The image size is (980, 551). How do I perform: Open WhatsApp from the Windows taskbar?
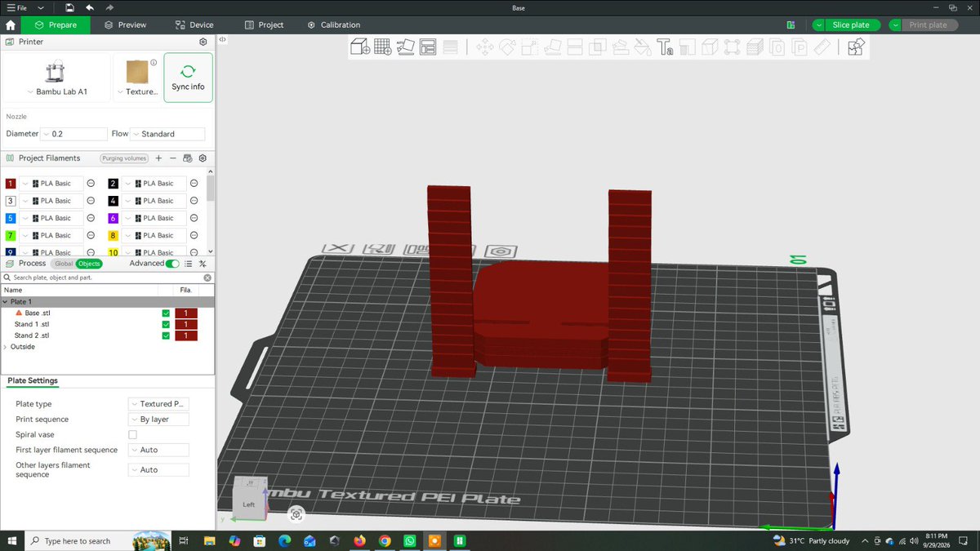pyautogui.click(x=409, y=540)
